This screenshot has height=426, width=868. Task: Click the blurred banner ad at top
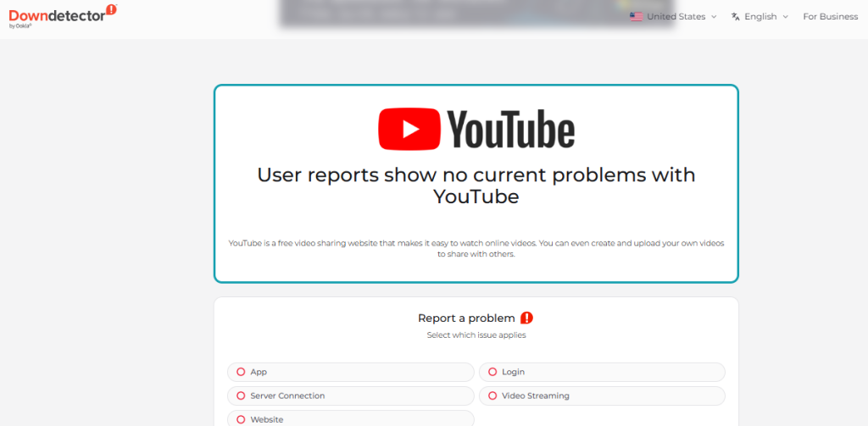[476, 14]
